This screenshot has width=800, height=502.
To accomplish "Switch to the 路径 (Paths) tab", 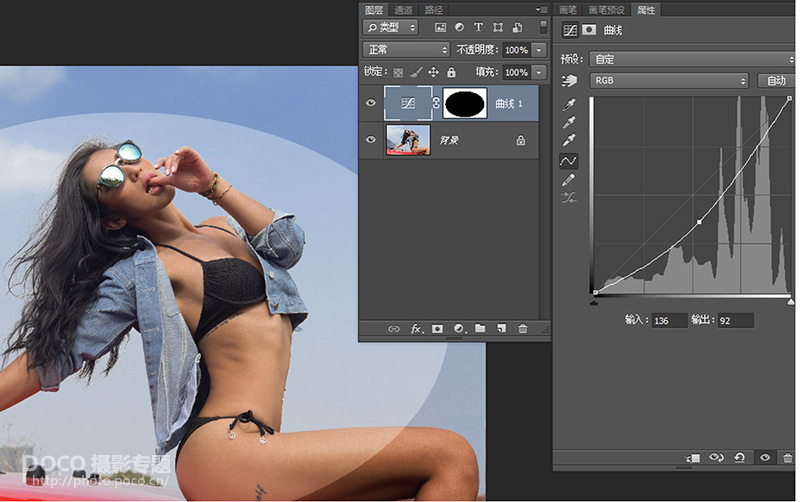I will coord(434,10).
